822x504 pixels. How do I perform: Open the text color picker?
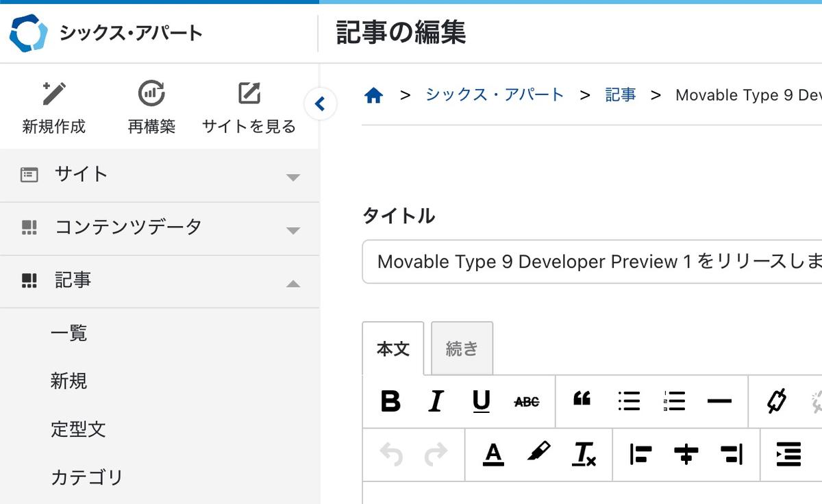[493, 454]
